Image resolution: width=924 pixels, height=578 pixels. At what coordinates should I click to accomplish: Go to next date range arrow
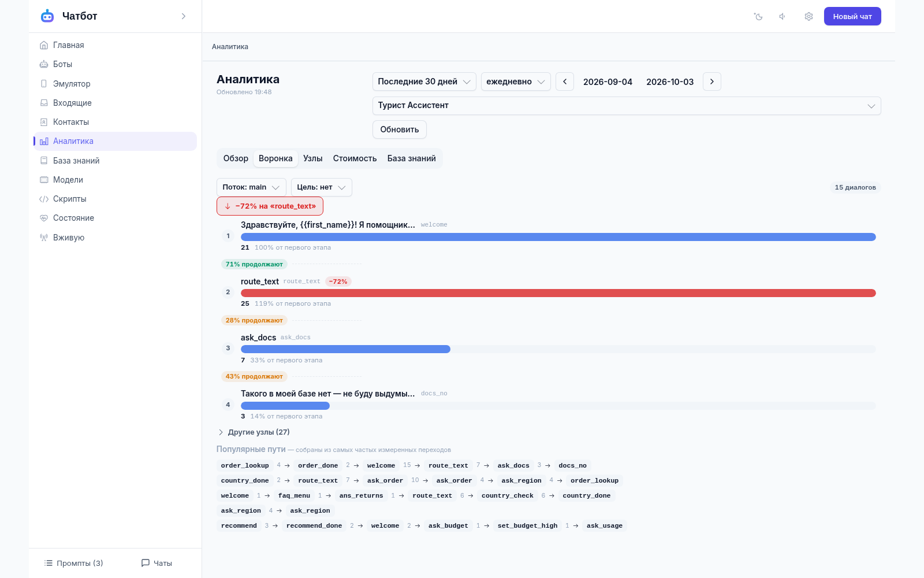click(x=712, y=81)
